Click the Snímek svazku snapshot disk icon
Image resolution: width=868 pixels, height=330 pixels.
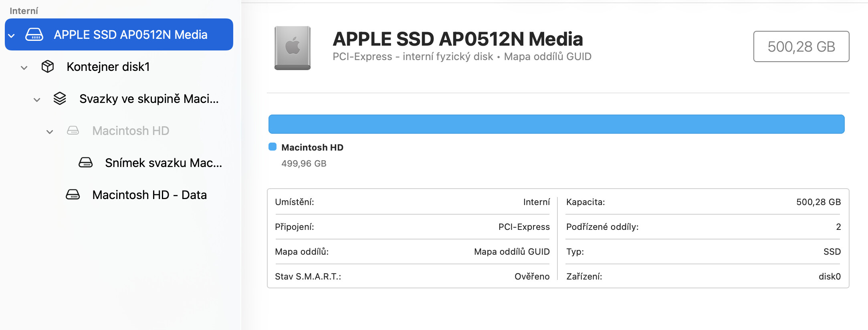86,163
